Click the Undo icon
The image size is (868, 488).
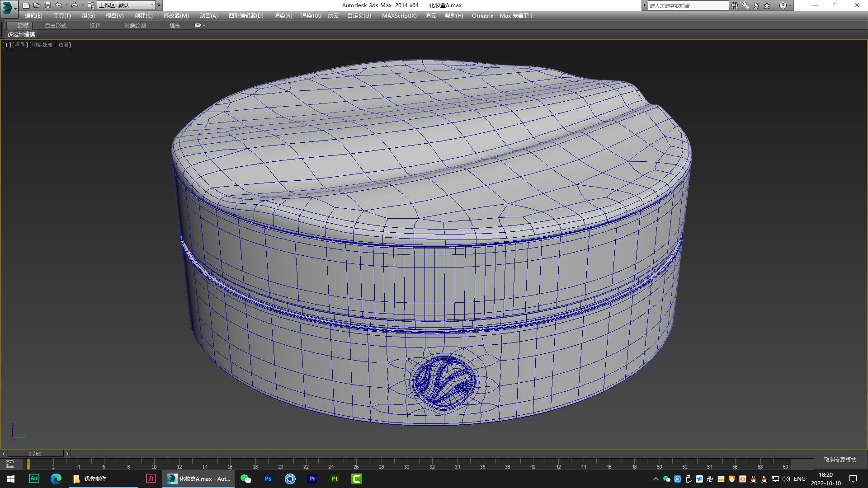pos(58,5)
